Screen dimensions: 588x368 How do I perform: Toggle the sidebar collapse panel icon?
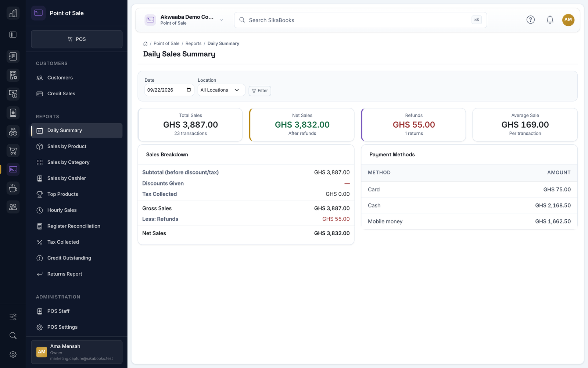click(13, 35)
